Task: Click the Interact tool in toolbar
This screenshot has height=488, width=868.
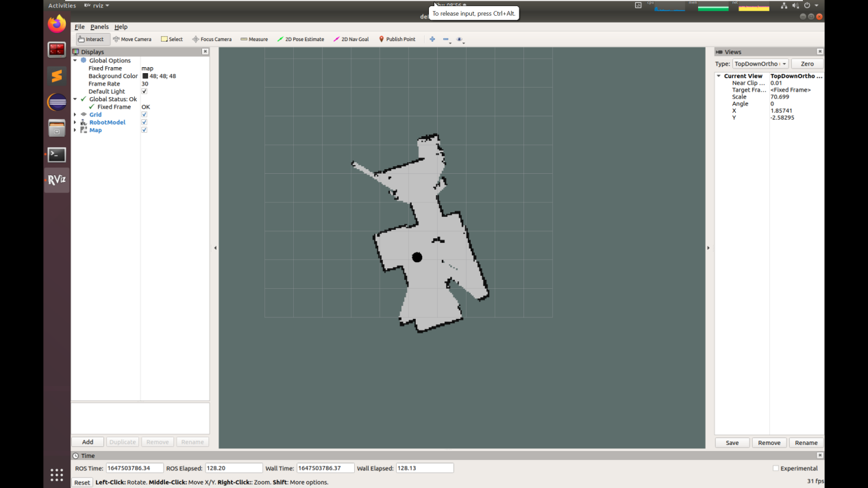Action: point(91,39)
